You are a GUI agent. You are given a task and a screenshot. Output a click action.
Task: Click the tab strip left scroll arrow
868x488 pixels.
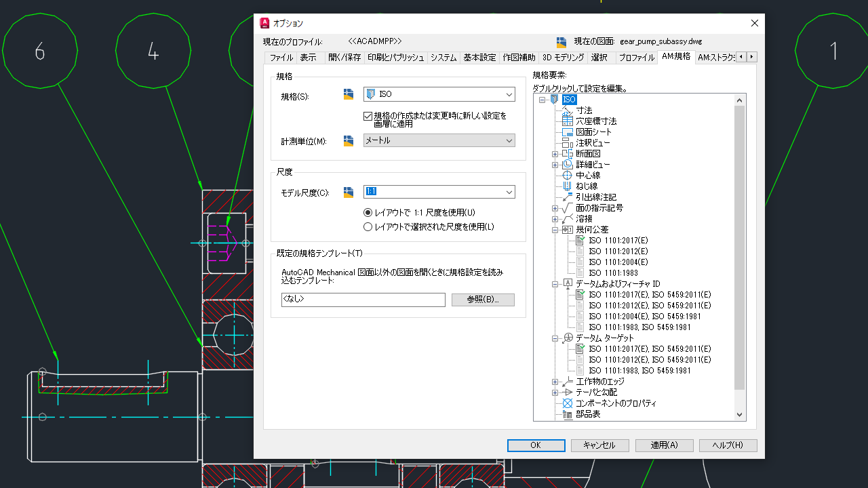click(x=741, y=57)
